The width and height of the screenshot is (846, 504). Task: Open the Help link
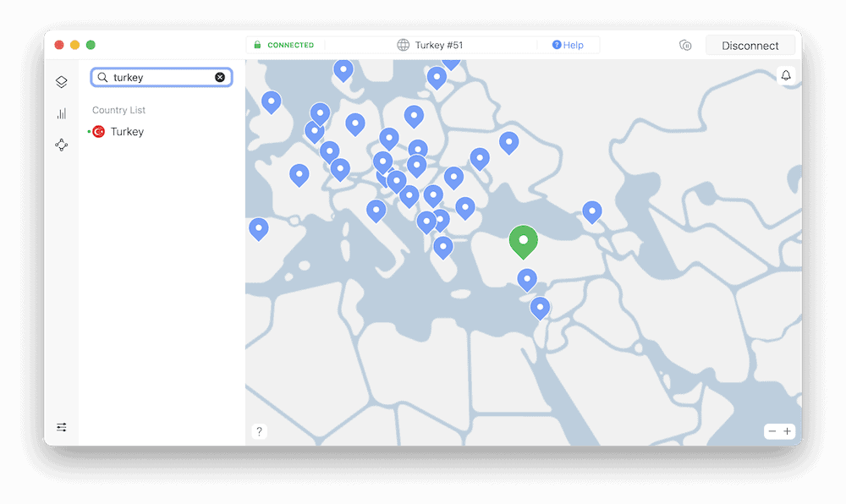click(568, 46)
